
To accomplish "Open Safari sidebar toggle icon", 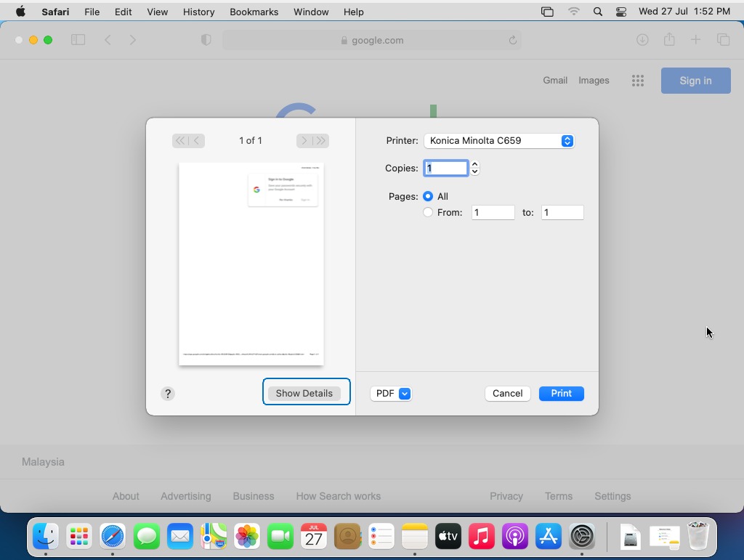I will [x=78, y=40].
